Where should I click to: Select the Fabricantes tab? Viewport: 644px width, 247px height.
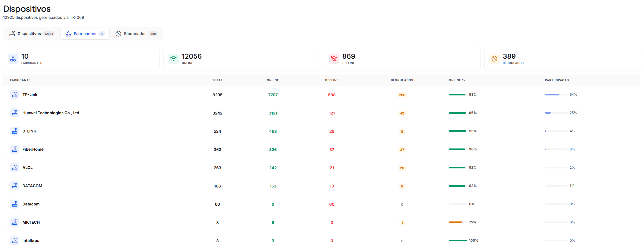point(85,34)
